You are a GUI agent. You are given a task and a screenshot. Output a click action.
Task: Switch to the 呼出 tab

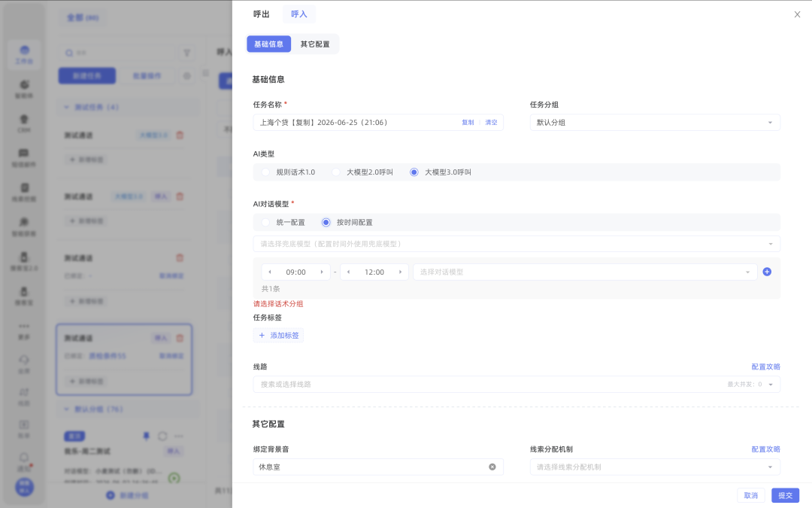261,14
